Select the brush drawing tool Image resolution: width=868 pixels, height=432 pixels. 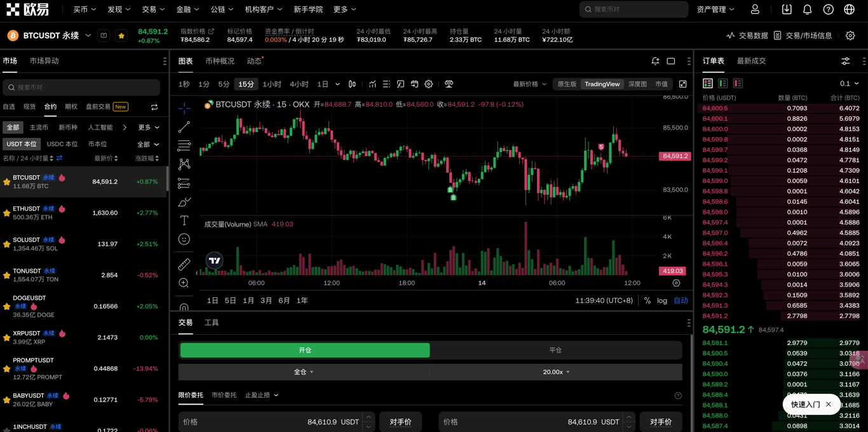pyautogui.click(x=184, y=202)
